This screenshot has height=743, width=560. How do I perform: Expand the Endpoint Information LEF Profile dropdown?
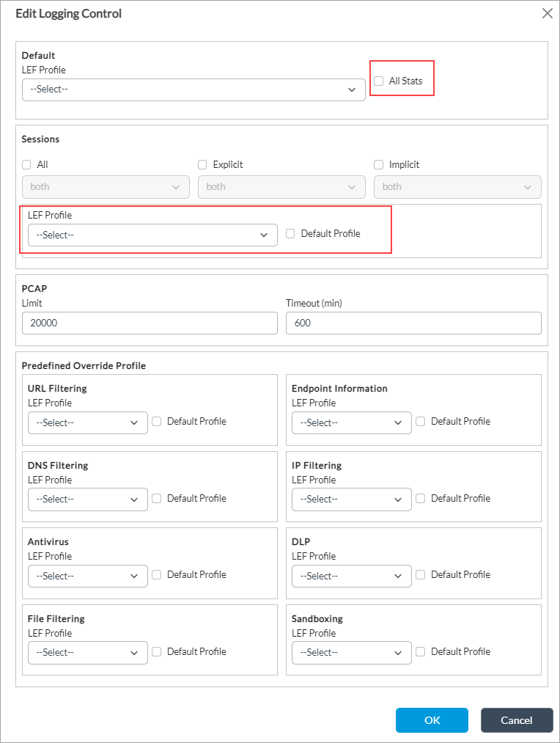click(351, 423)
